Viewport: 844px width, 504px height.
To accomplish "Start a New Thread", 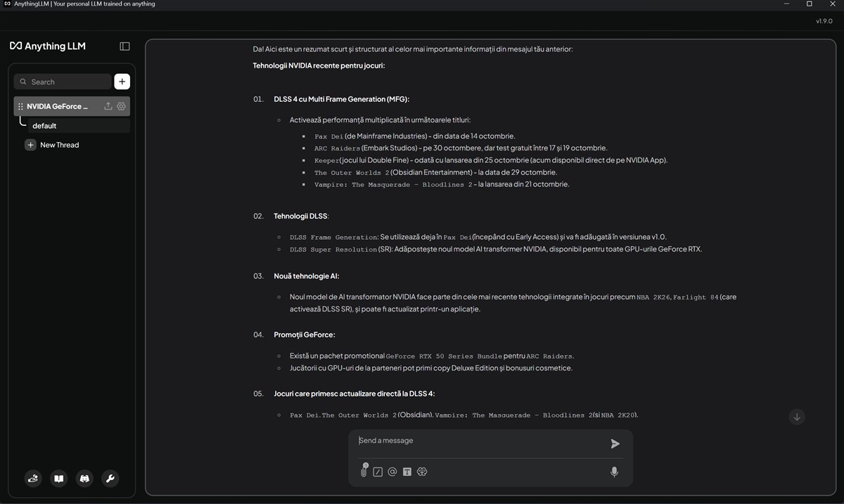I will click(x=59, y=145).
